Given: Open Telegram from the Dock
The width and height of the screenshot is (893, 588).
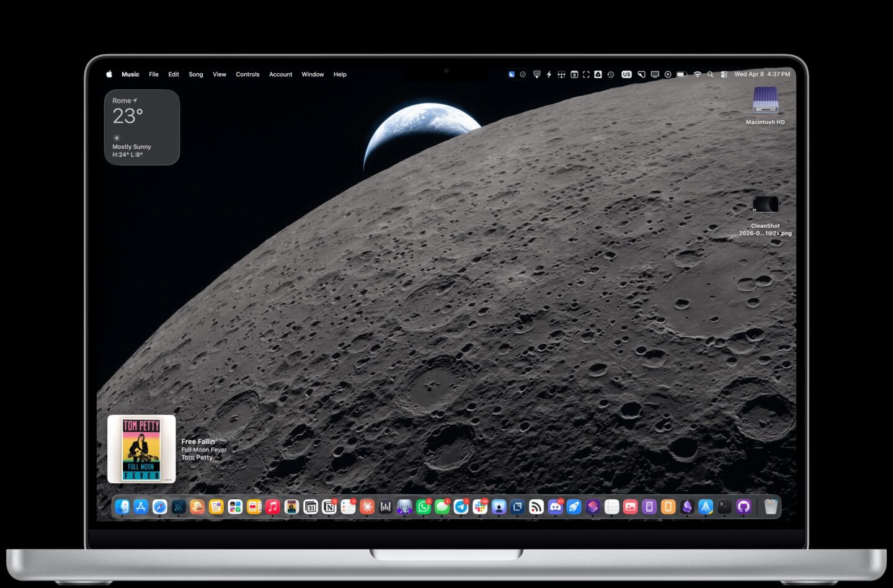Looking at the screenshot, I should [x=460, y=507].
